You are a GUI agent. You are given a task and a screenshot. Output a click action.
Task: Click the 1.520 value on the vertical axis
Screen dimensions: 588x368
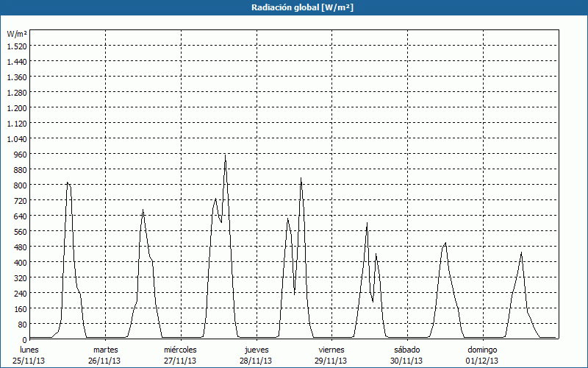point(16,46)
